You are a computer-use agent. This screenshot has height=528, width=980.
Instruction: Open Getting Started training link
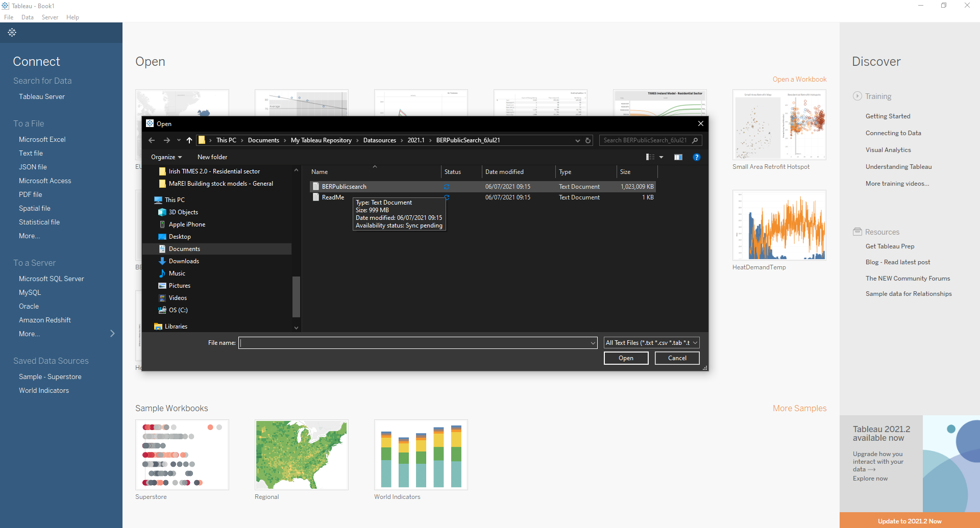[888, 116]
